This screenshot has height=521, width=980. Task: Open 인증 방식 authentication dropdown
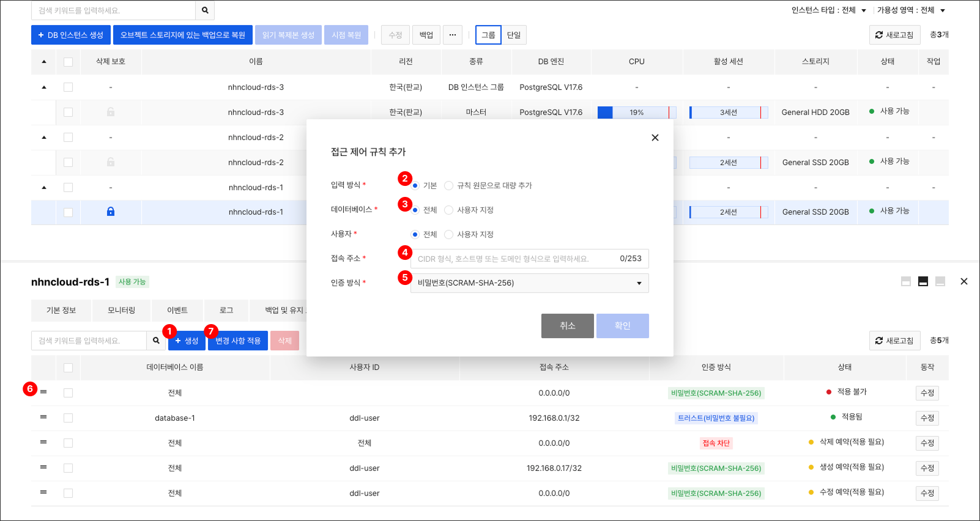click(529, 283)
